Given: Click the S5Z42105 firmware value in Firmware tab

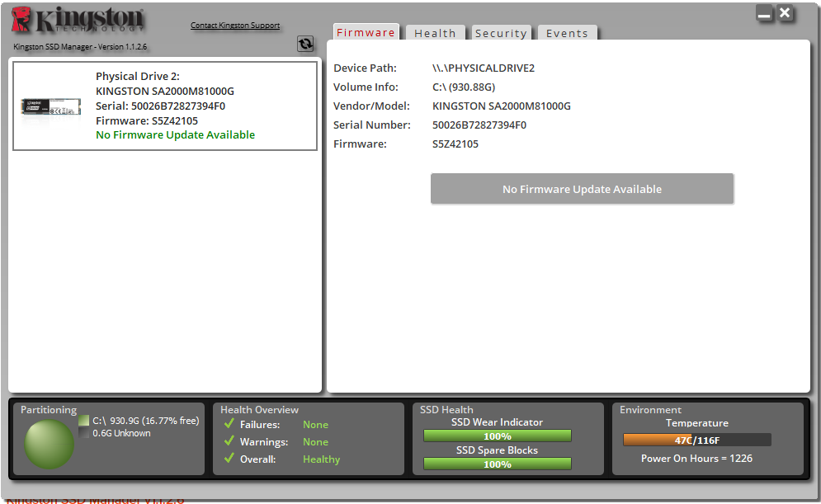Looking at the screenshot, I should tap(455, 144).
